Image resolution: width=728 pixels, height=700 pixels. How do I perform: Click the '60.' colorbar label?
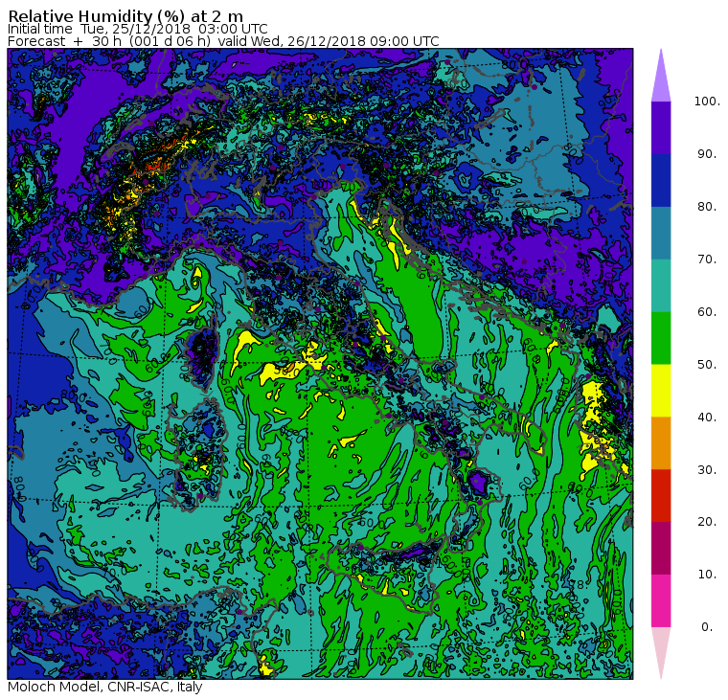pyautogui.click(x=707, y=312)
